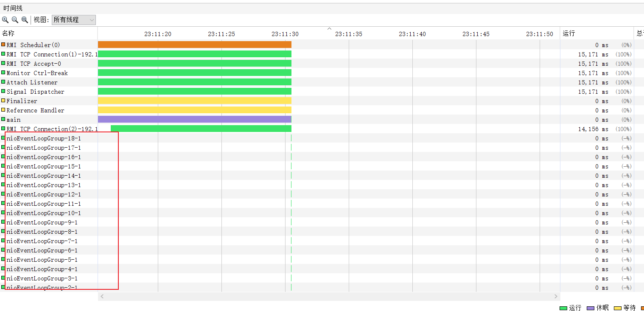This screenshot has height=311, width=644.
Task: Click the green icon of RMI TCP Connection(1)
Action: click(3, 54)
